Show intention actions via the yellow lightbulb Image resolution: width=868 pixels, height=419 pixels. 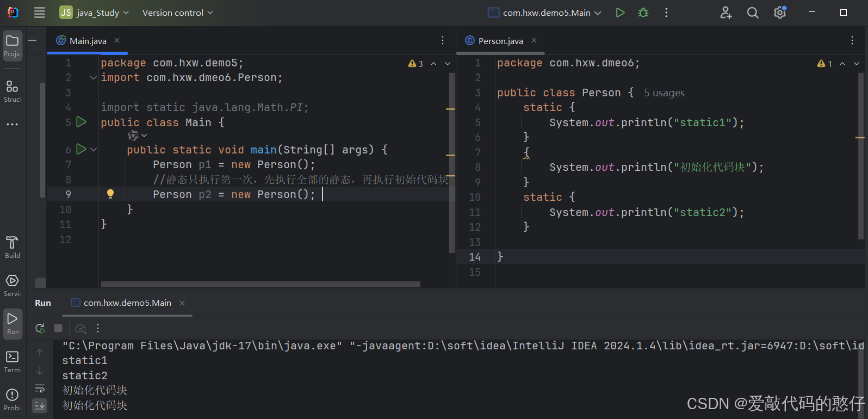coord(110,194)
